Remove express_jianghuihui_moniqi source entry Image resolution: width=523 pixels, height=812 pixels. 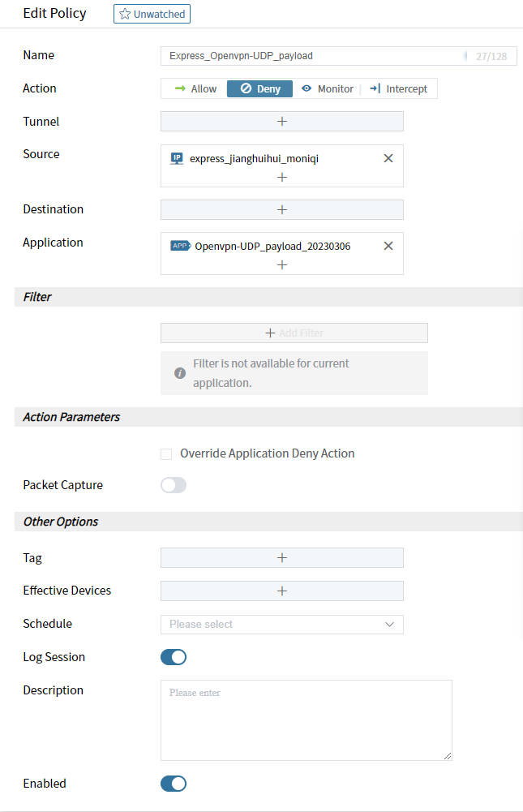pyautogui.click(x=388, y=158)
